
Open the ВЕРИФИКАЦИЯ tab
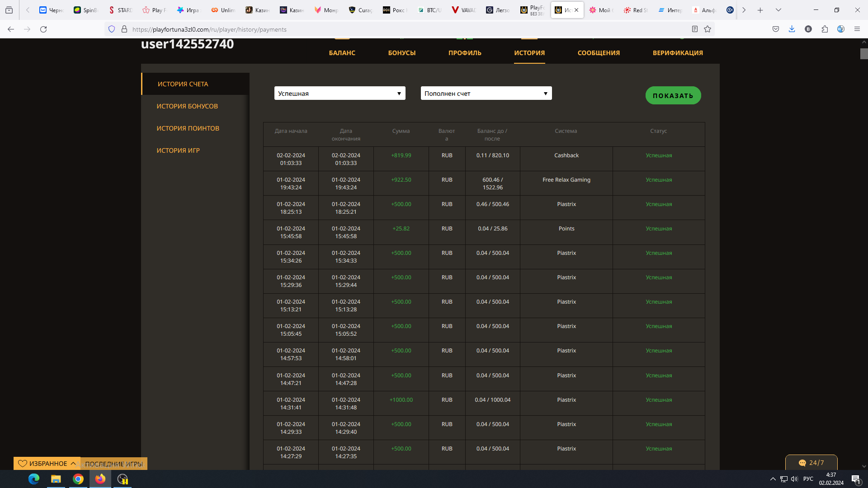(x=677, y=53)
